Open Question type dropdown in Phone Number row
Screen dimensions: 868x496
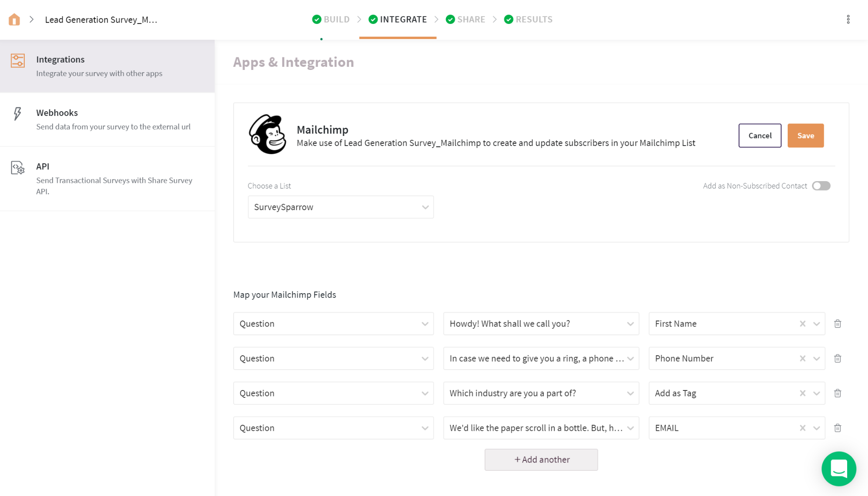pos(333,358)
